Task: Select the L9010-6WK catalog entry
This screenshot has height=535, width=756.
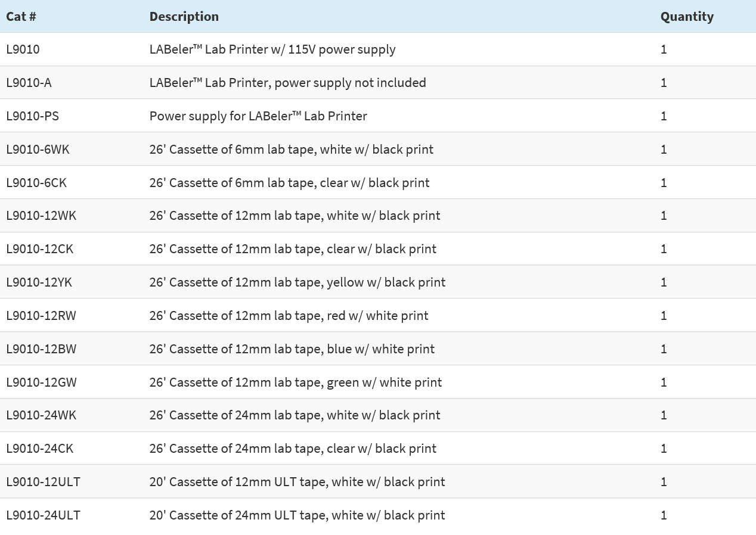Action: (38, 150)
